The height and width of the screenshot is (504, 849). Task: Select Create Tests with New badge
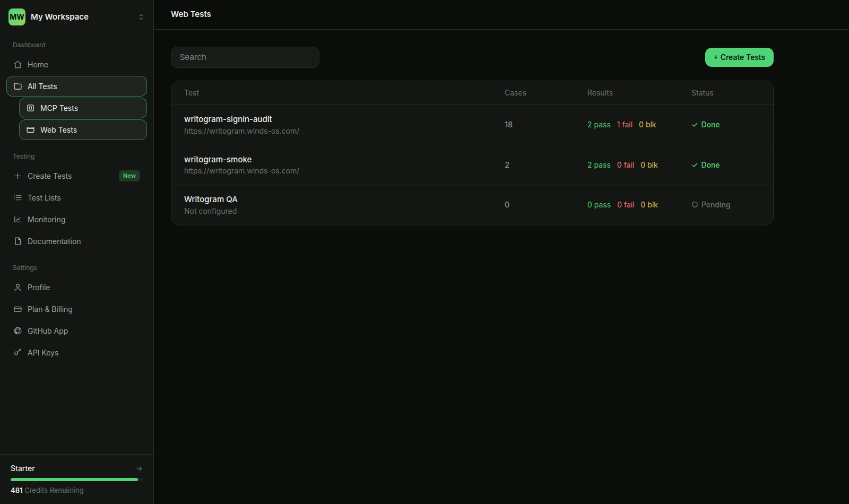76,176
